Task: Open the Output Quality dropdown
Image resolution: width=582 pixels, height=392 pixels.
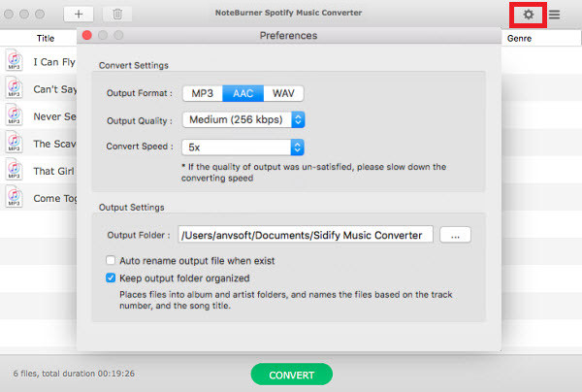Action: pyautogui.click(x=243, y=120)
